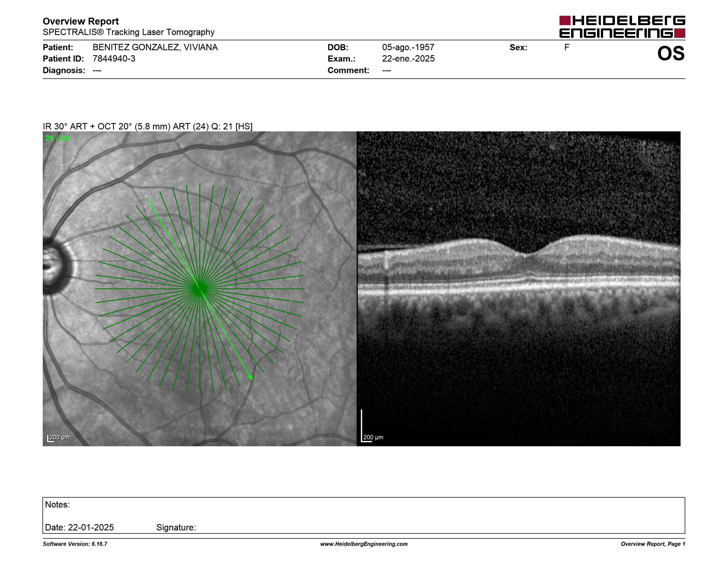Screen dimensions: 728x563
Task: Click the green "21 / 24" scan counter
Action: coord(57,138)
